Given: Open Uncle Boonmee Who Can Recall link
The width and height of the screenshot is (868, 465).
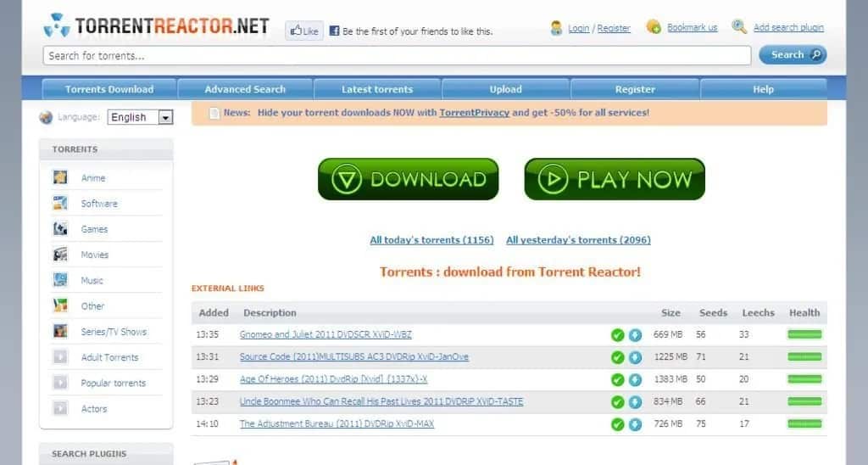Looking at the screenshot, I should pyautogui.click(x=381, y=401).
